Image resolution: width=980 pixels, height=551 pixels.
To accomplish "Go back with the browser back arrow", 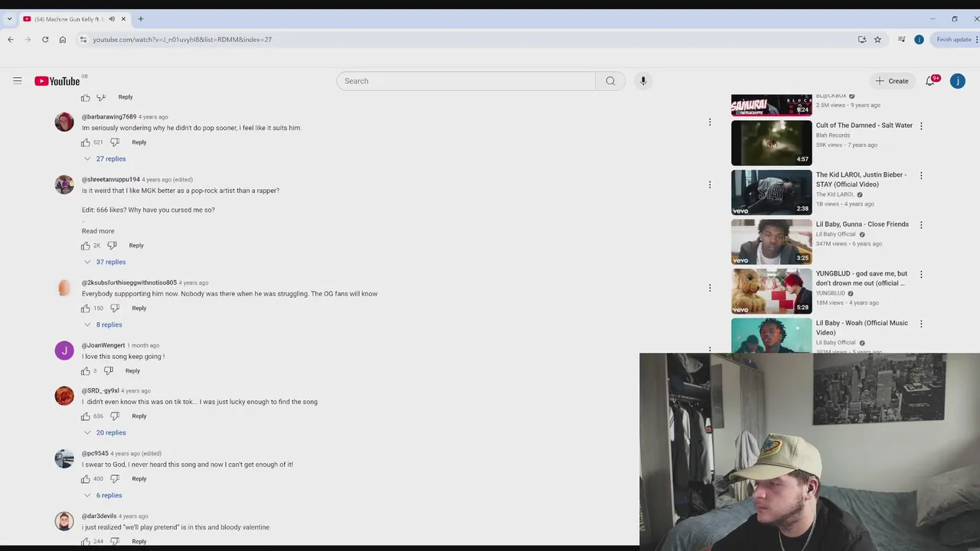I will click(x=11, y=40).
